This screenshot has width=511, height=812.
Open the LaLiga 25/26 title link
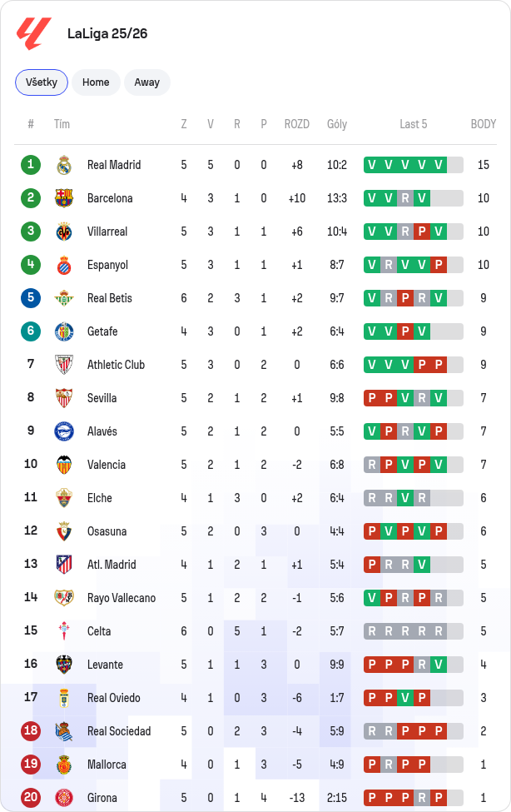point(107,33)
